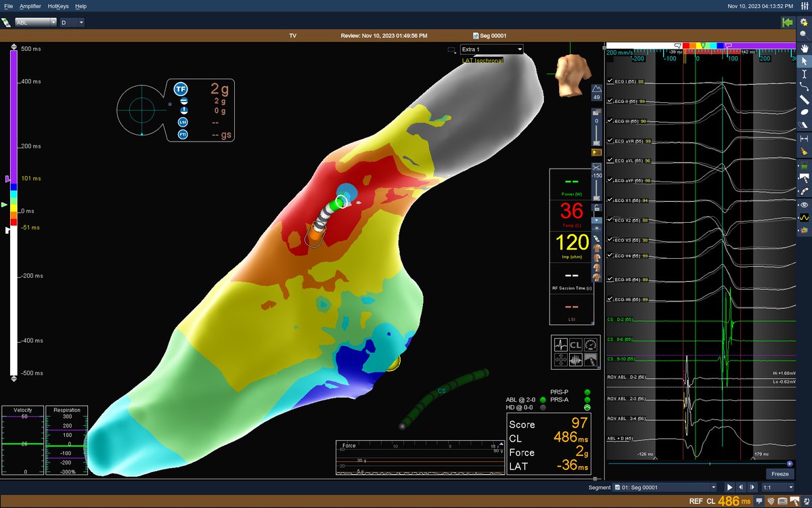The height and width of the screenshot is (508, 812).
Task: Toggle the ECG aVF channel checkbox
Action: (x=609, y=180)
